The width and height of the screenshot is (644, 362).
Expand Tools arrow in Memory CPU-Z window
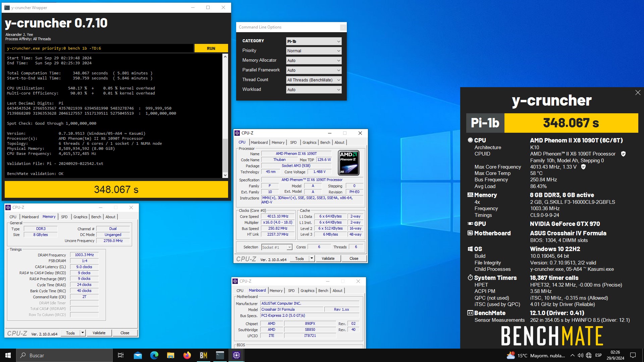point(83,333)
